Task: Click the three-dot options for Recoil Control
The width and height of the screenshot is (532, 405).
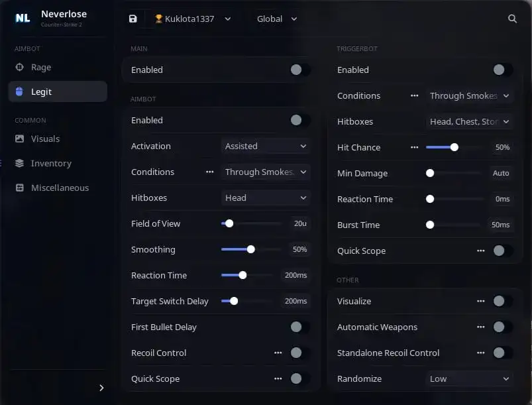Action: [278, 353]
